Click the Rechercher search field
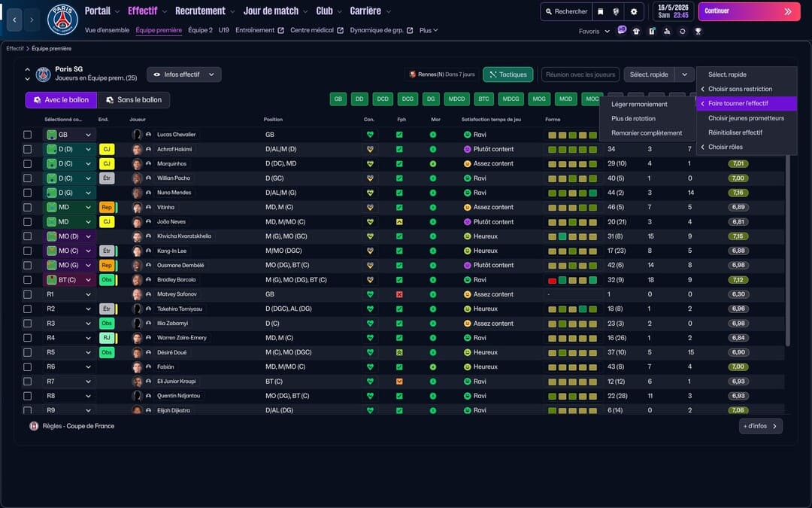 565,11
